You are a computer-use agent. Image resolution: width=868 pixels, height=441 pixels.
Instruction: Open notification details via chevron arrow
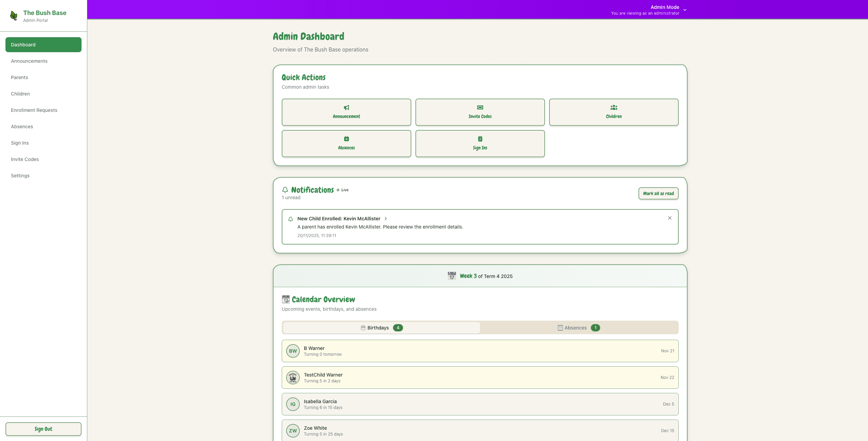pos(386,219)
